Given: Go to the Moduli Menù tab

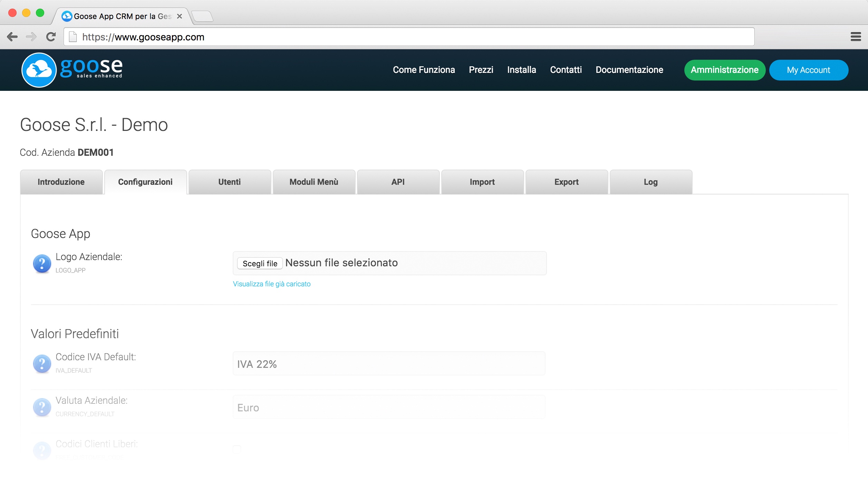Looking at the screenshot, I should 314,182.
